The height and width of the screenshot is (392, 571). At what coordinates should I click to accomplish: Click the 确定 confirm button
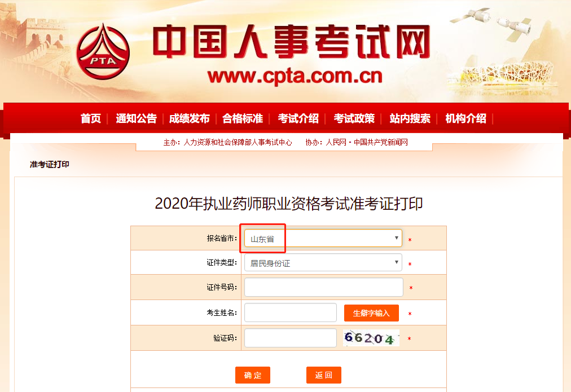253,375
